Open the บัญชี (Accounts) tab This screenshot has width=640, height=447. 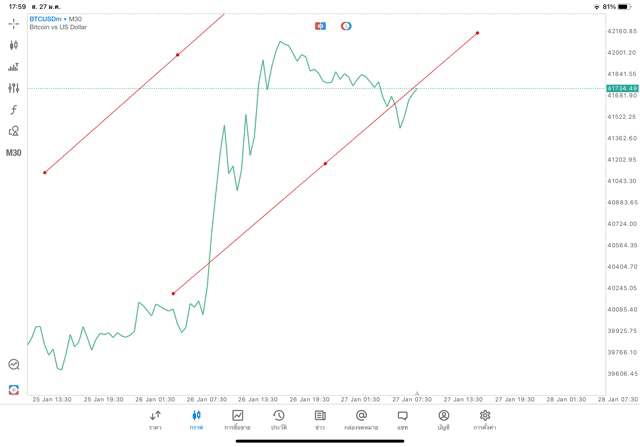(x=443, y=419)
